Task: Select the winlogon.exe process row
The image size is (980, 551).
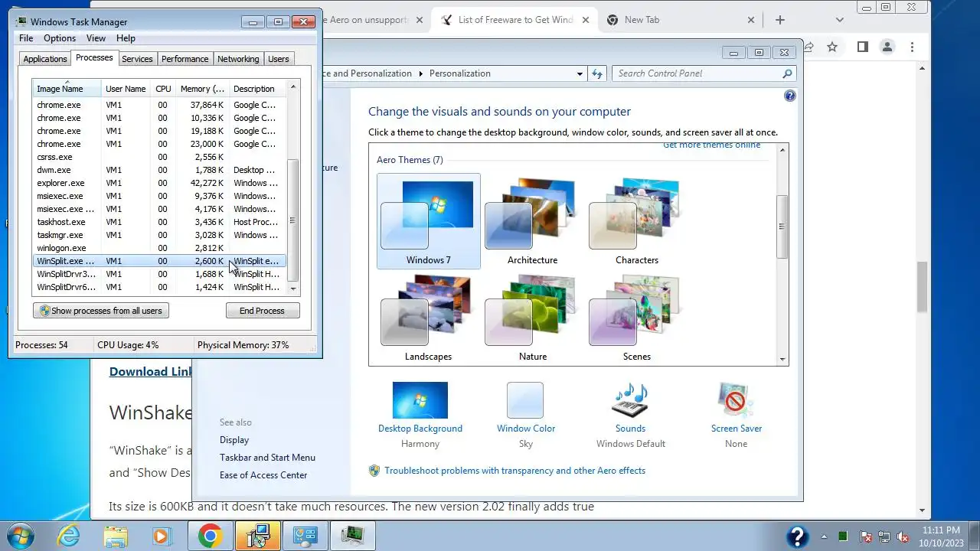Action: click(159, 248)
